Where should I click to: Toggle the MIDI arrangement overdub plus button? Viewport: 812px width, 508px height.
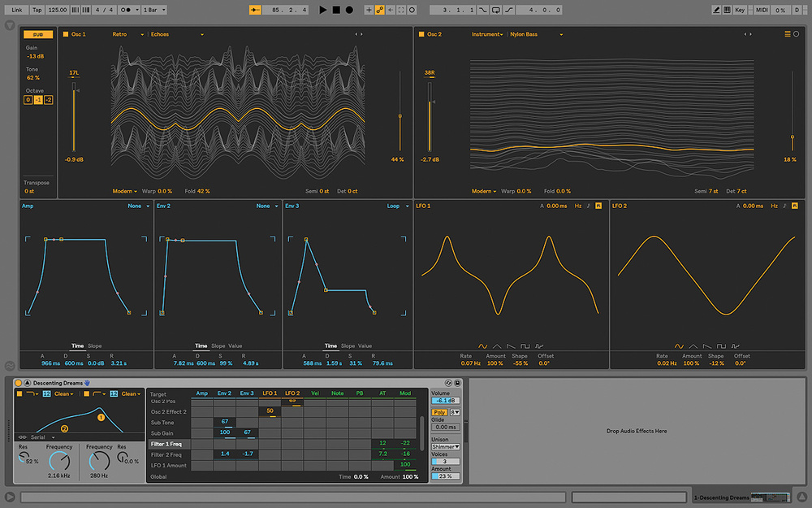(369, 10)
